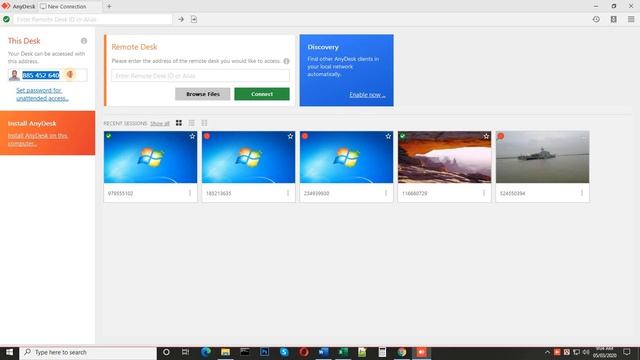Click the green connection status icon
640x360 pixels.
click(7, 19)
